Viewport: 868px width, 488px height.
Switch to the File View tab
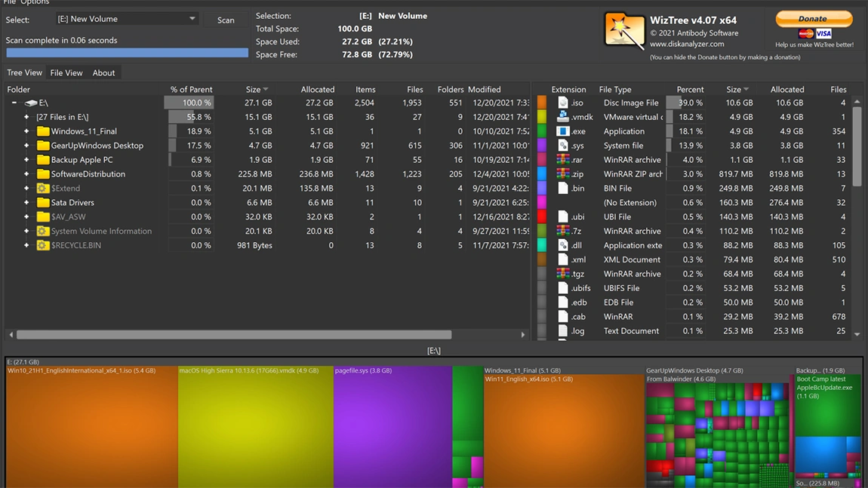(66, 73)
